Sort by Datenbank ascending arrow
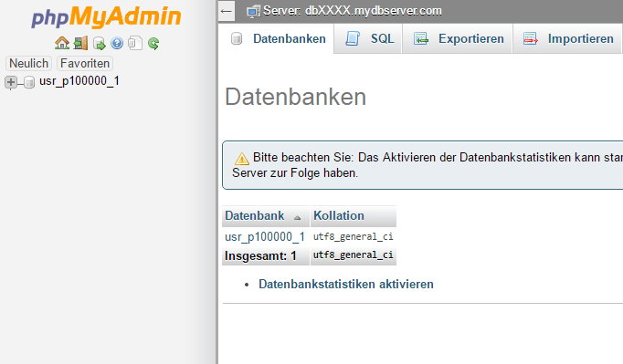Image resolution: width=623 pixels, height=364 pixels. (297, 217)
